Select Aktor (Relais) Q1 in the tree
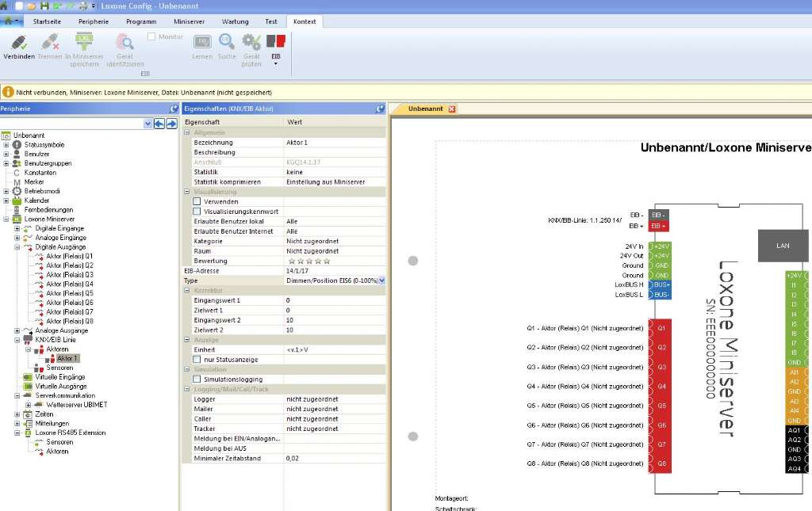The image size is (812, 511). [70, 256]
